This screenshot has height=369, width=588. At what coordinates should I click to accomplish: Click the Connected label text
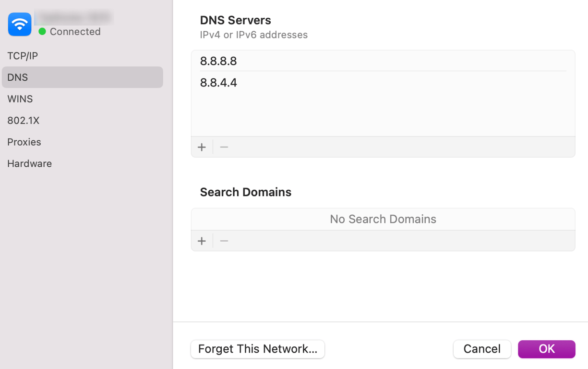[x=75, y=32]
